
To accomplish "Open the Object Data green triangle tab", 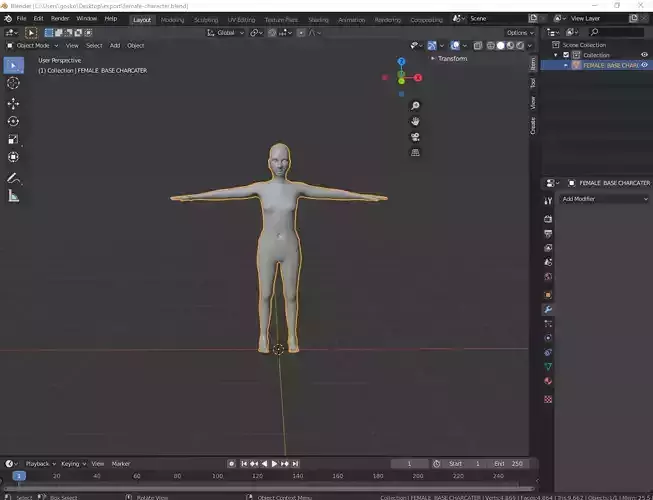I will pyautogui.click(x=548, y=366).
